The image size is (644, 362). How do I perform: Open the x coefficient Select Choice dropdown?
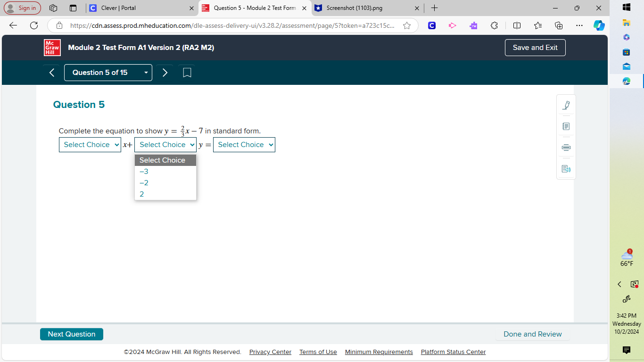click(x=90, y=145)
